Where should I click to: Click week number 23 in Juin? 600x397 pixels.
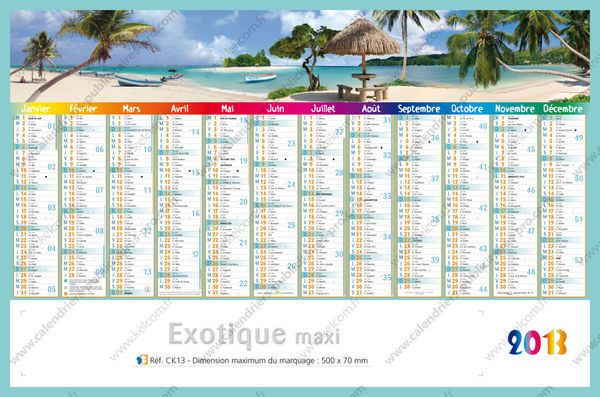pos(291,144)
